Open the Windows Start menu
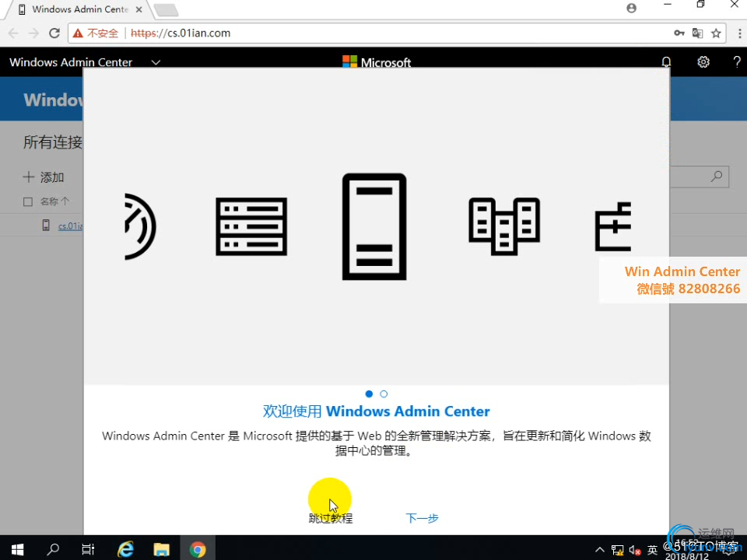747x560 pixels. [17, 549]
